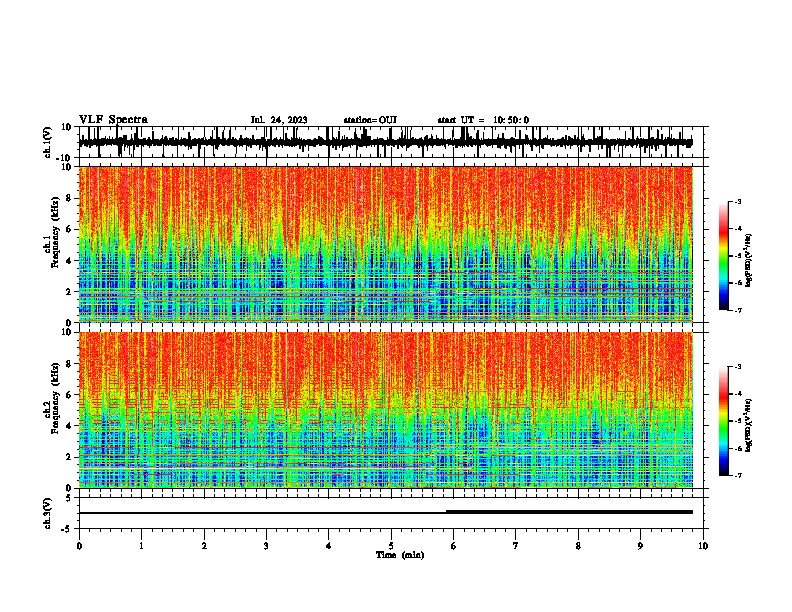This screenshot has width=792, height=612.
Task: Click the ch.2 "Frequency (kHz)" axis label
Action: point(55,398)
